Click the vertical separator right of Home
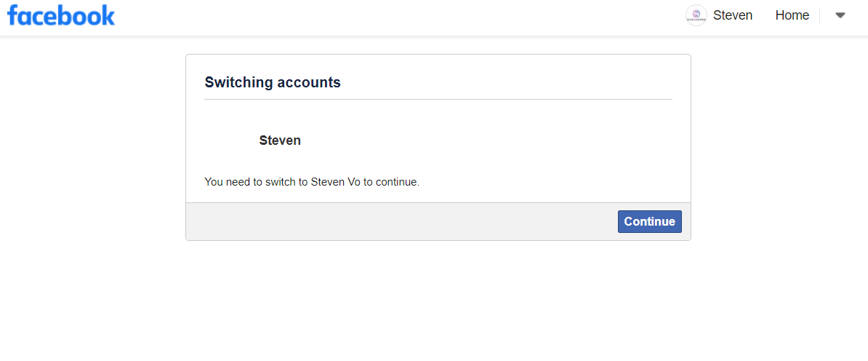This screenshot has height=361, width=868. point(820,15)
